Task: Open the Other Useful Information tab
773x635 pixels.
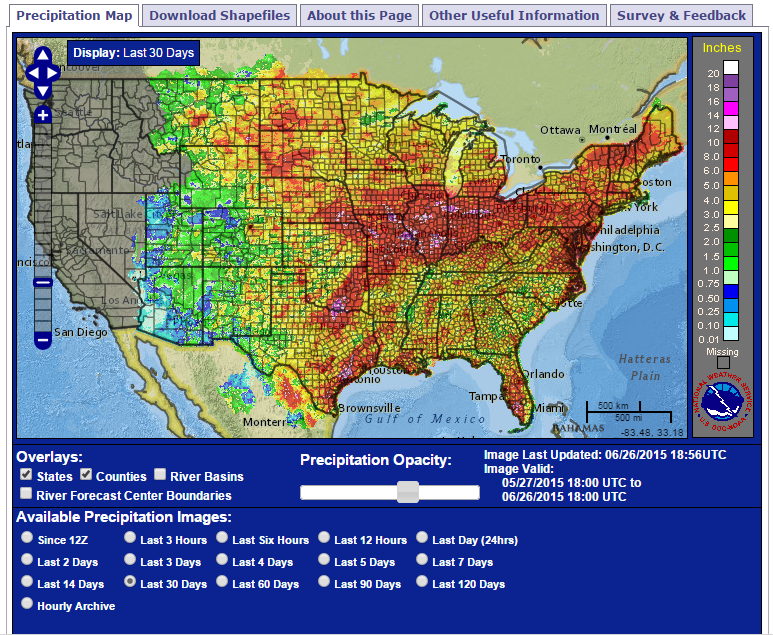Action: [514, 15]
